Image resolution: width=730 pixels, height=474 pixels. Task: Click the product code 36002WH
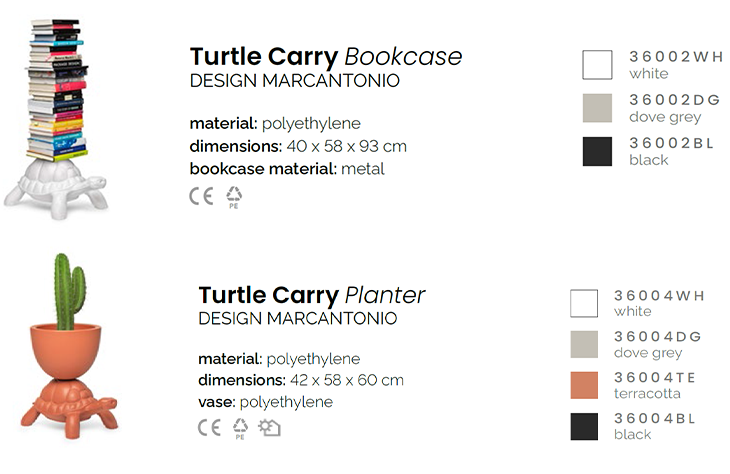tap(676, 56)
